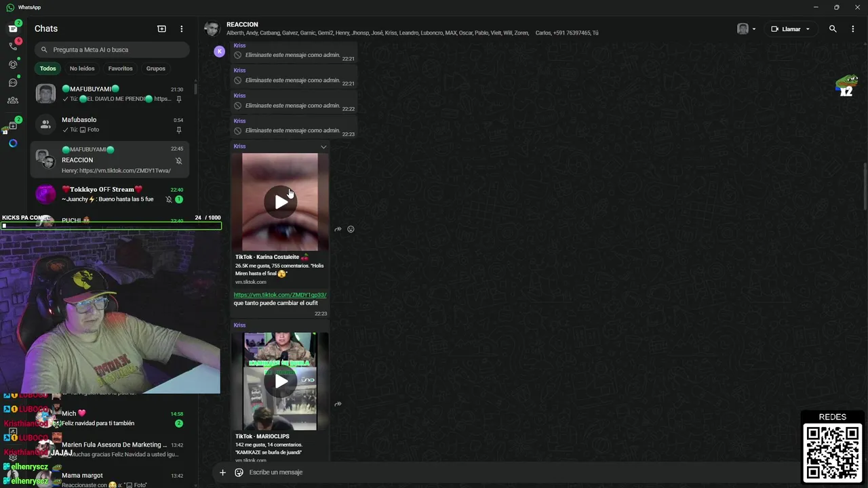Open the Chats panel three-dot menu
Image resolution: width=868 pixels, height=488 pixels.
point(181,28)
